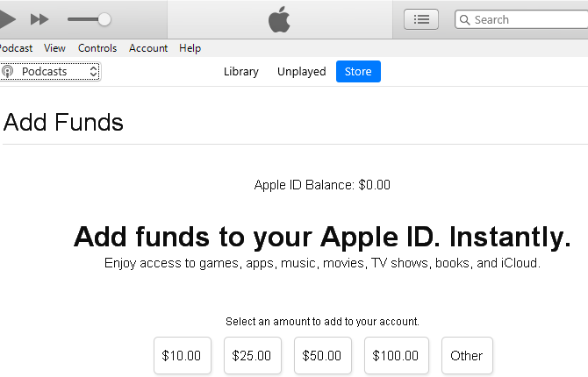Switch to the Unplayed tab
Image resolution: width=588 pixels, height=377 pixels.
(x=302, y=71)
